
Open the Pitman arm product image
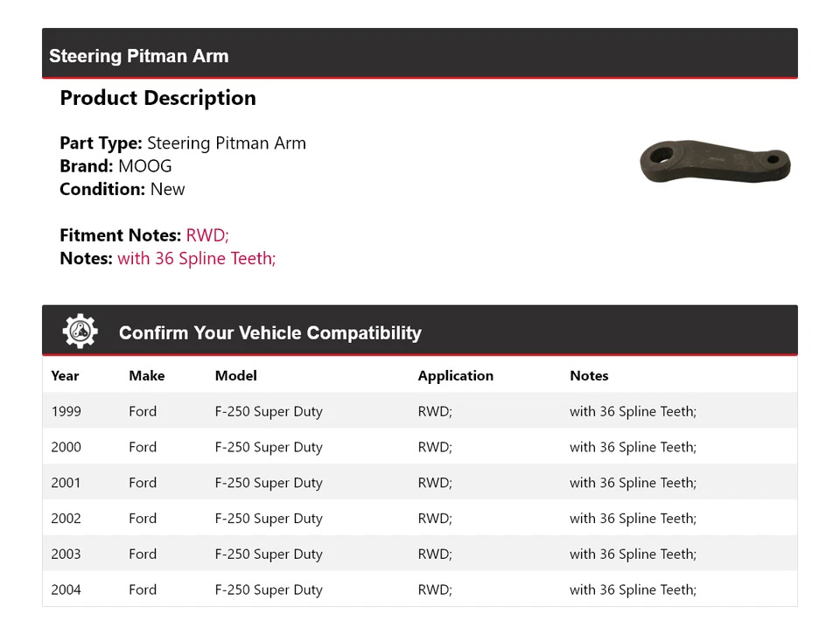tap(715, 164)
